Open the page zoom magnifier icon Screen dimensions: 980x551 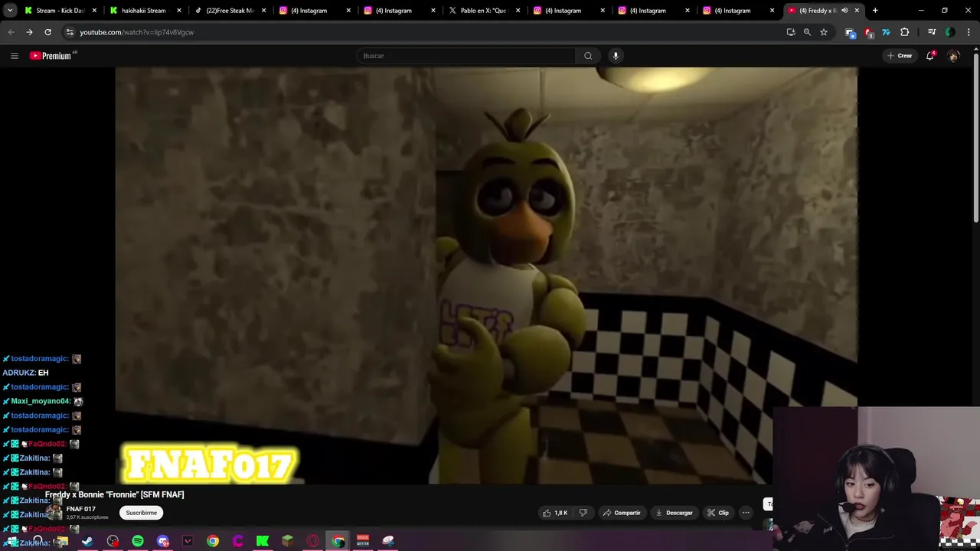[x=807, y=32]
